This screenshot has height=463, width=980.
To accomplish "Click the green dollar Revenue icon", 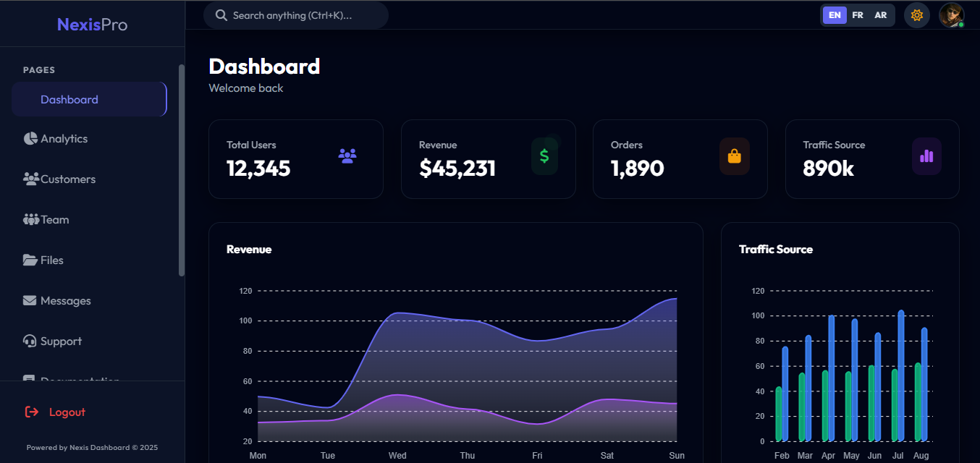I will tap(544, 156).
